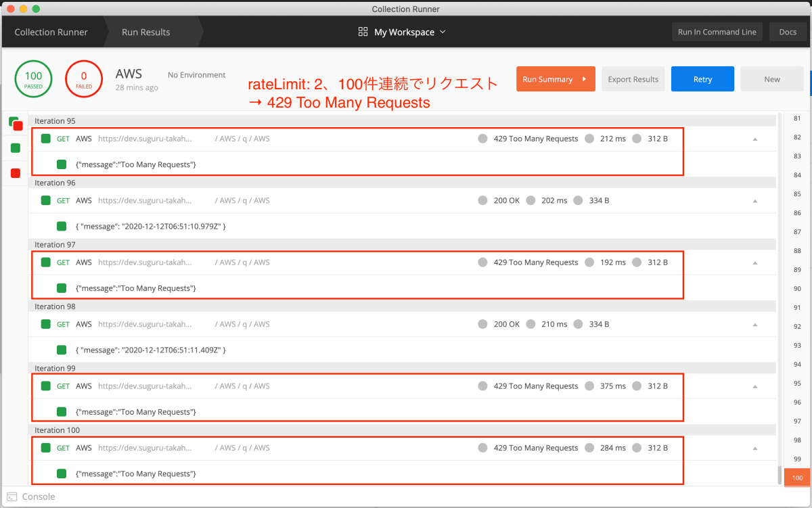Viewport: 812px width, 508px height.
Task: Click status dot of Iteration 95's 429 response
Action: pyautogui.click(x=482, y=139)
